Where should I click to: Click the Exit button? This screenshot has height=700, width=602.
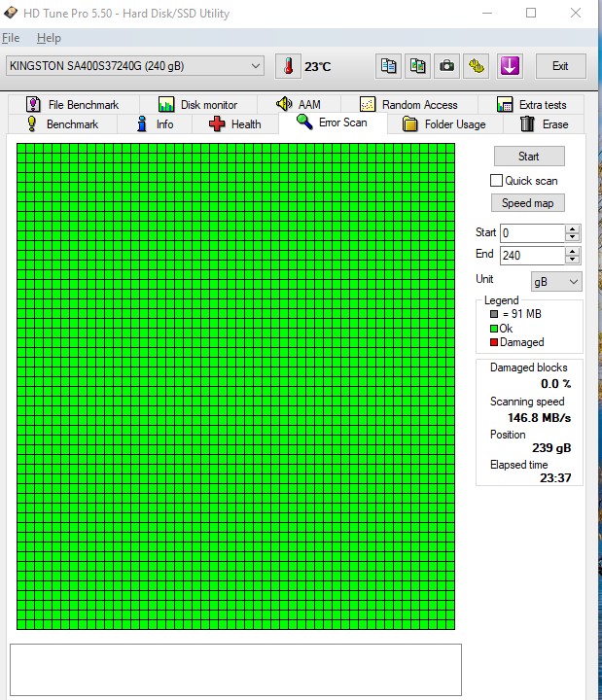560,66
